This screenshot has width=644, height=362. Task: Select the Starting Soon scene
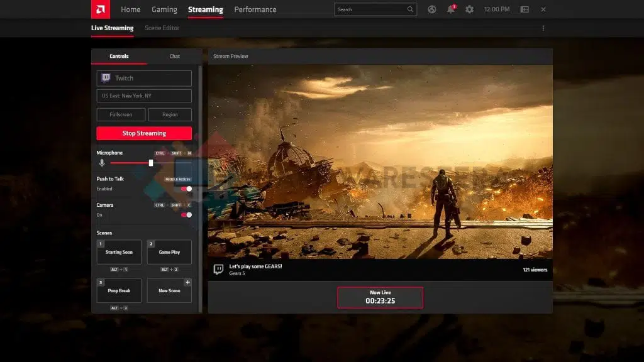pyautogui.click(x=119, y=252)
